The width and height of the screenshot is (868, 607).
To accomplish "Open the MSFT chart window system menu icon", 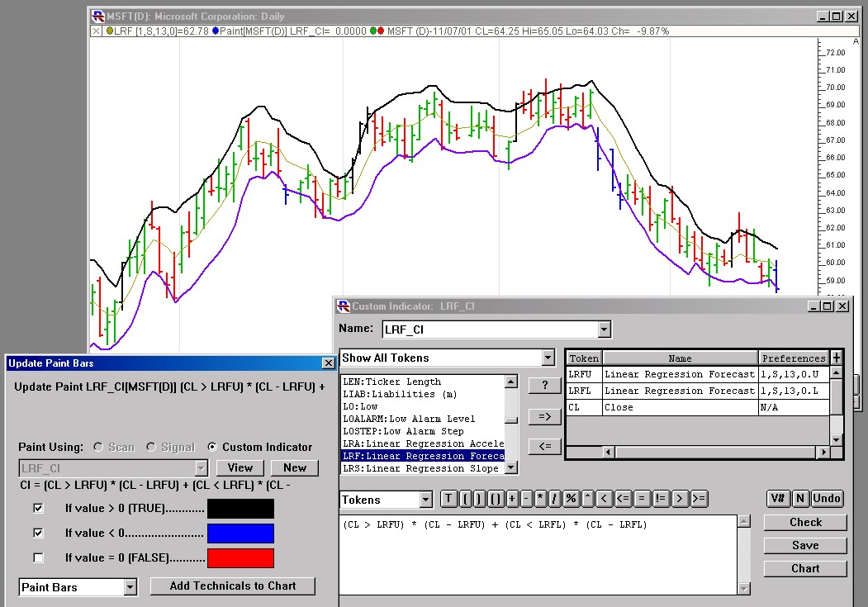I will click(98, 16).
